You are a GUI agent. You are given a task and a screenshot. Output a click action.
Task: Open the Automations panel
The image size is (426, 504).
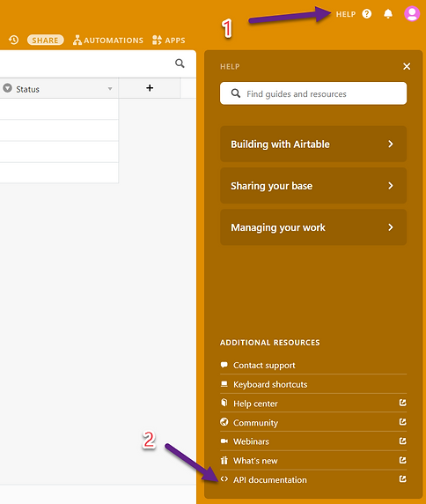point(108,41)
